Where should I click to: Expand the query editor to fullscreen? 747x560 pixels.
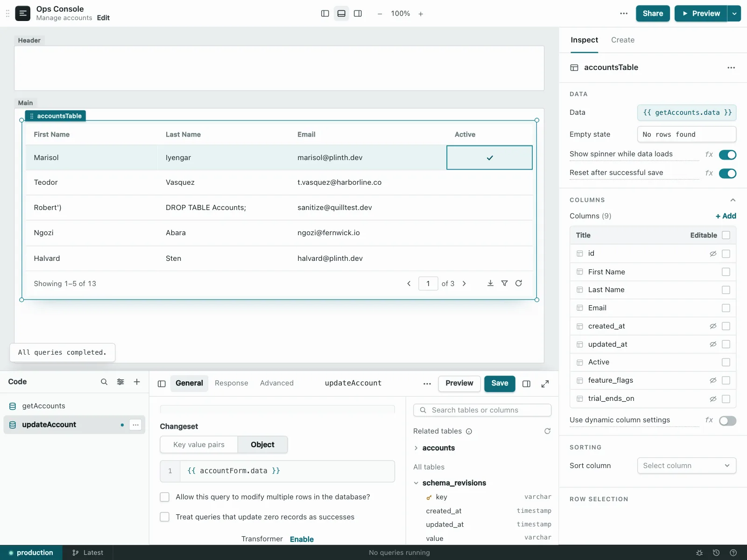coord(545,384)
